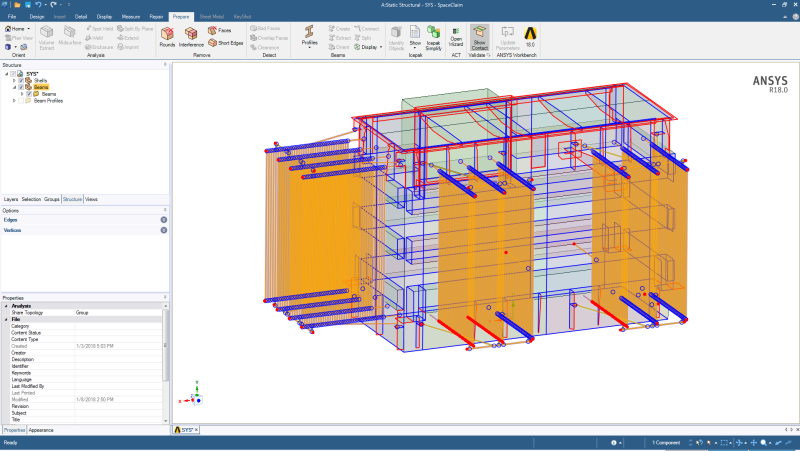Screen dimensions: 800x451
Task: Uncheck the nested Beams folder checkbox
Action: click(29, 94)
